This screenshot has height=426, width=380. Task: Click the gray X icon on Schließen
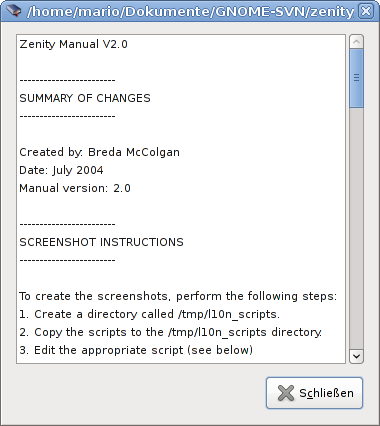[x=286, y=393]
